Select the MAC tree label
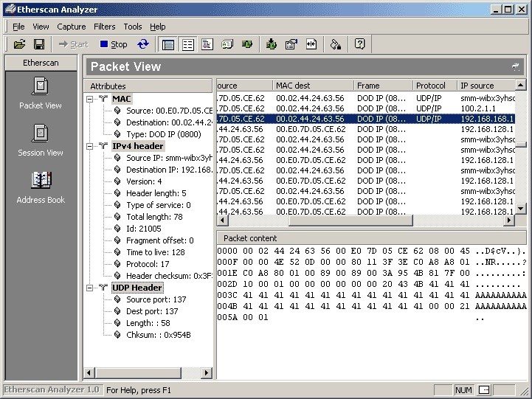Image resolution: width=532 pixels, height=399 pixels. (x=122, y=99)
